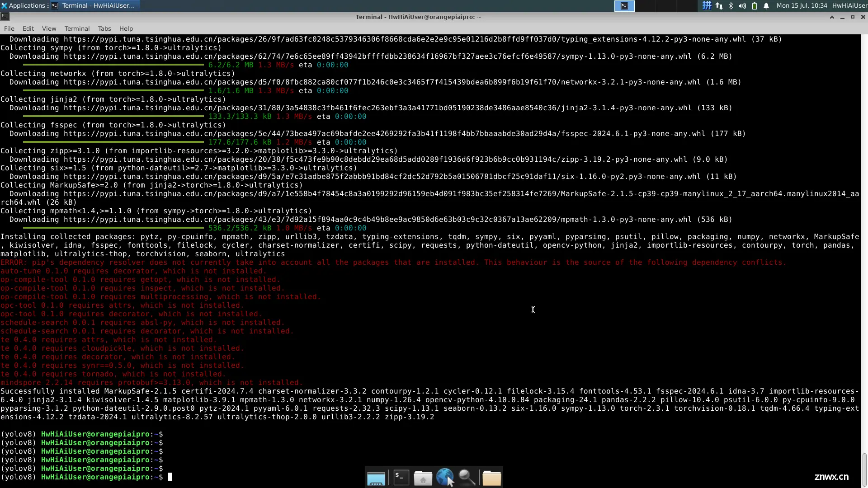Open the Help menu
This screenshot has height=488, width=868.
(126, 28)
